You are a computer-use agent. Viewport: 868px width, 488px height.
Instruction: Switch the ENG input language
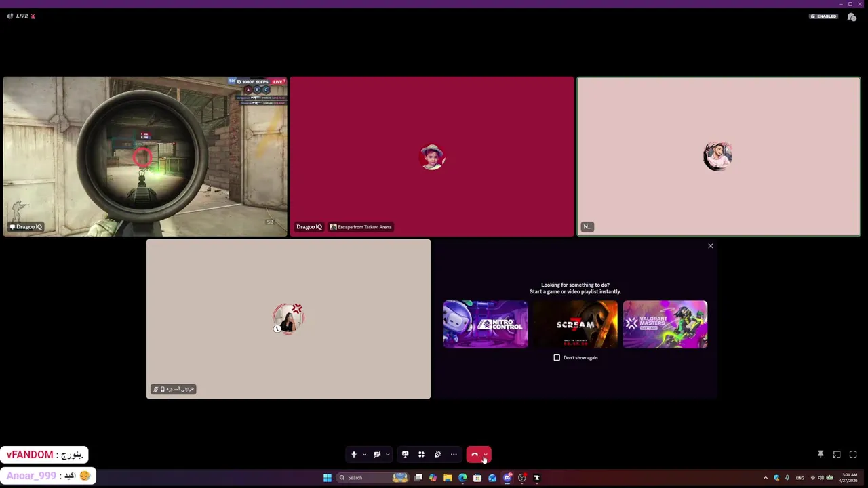click(800, 478)
